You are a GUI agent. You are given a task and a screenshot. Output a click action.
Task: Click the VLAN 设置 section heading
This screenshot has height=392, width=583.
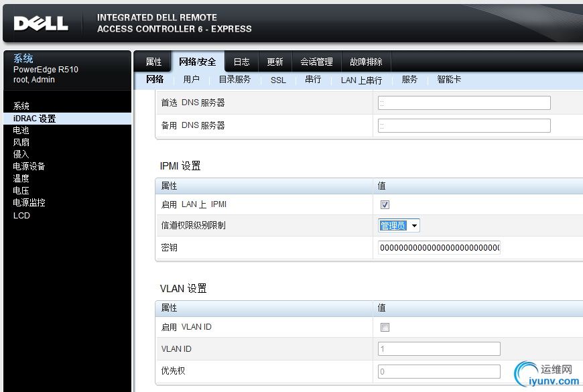click(184, 289)
